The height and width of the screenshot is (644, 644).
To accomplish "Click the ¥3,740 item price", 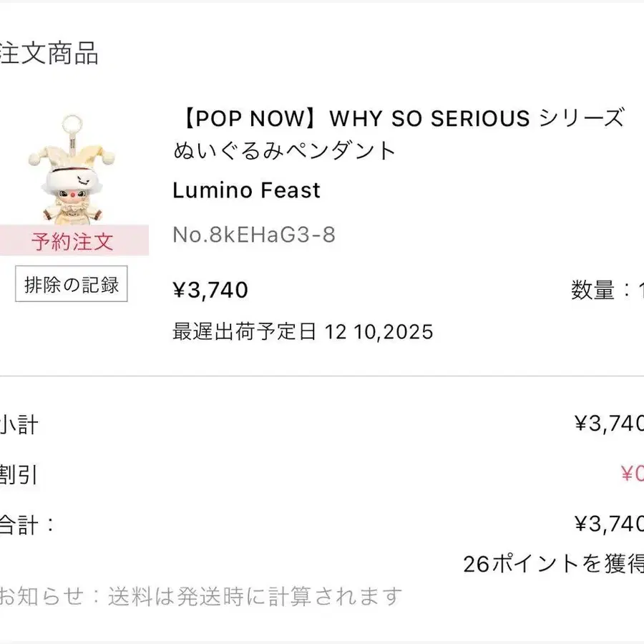I will pyautogui.click(x=210, y=290).
